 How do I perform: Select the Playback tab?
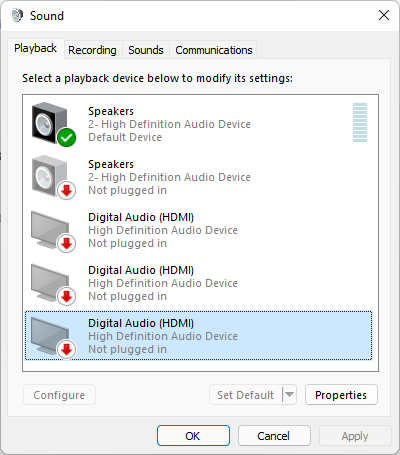coord(35,49)
